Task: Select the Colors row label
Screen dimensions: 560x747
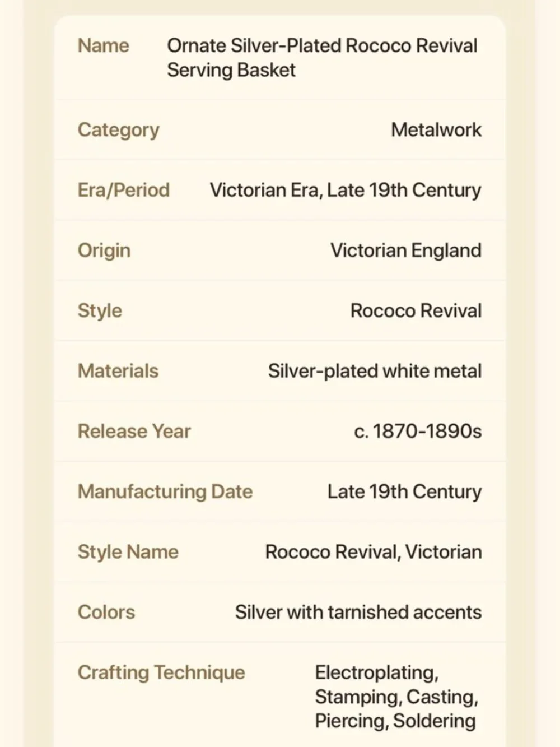Action: (x=106, y=612)
